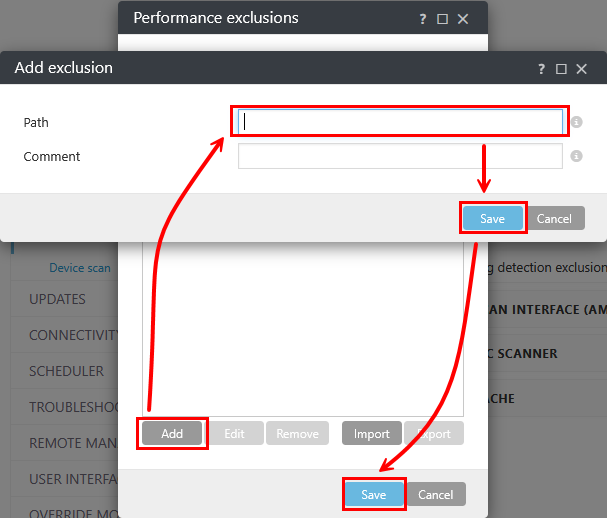Click into the Path input field

(x=400, y=122)
